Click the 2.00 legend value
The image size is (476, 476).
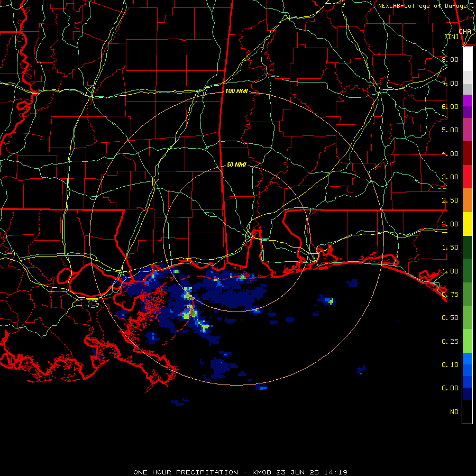tap(450, 224)
